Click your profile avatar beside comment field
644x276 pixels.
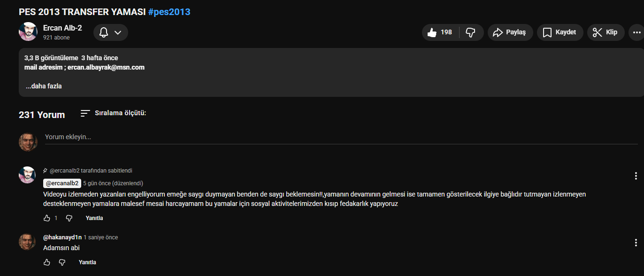coord(28,142)
